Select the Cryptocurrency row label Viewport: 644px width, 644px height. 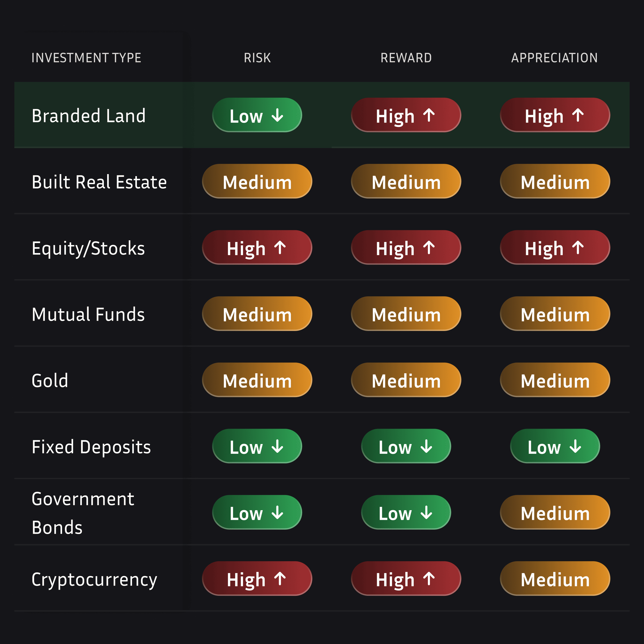[x=94, y=579]
